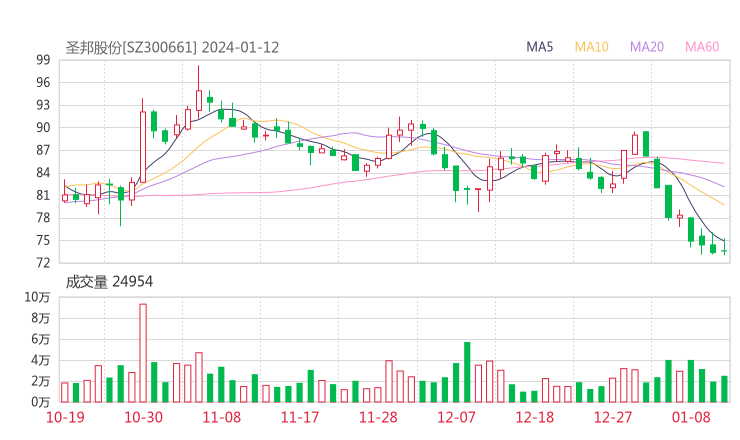Screen dimensions: 740x440
Task: Click the 78 price axis label
Action: point(43,218)
